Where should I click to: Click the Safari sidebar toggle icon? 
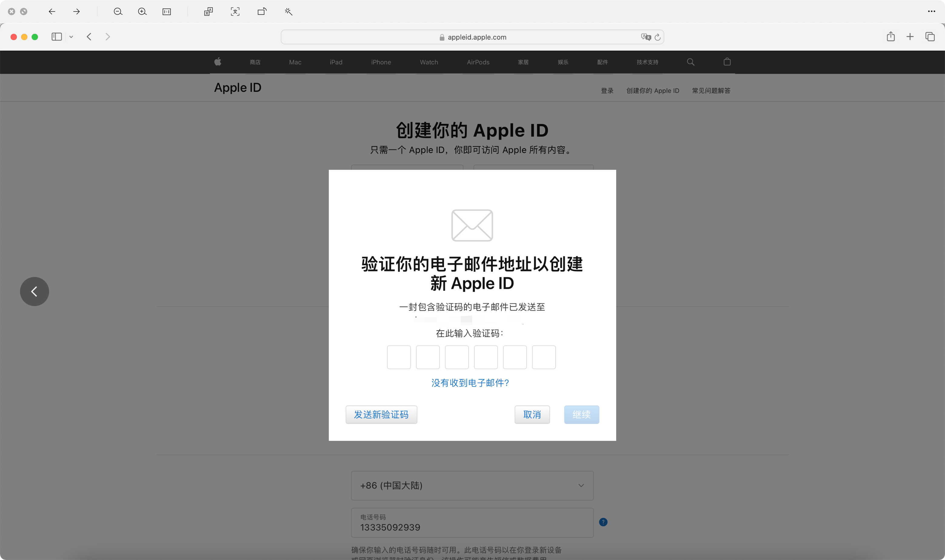point(57,37)
